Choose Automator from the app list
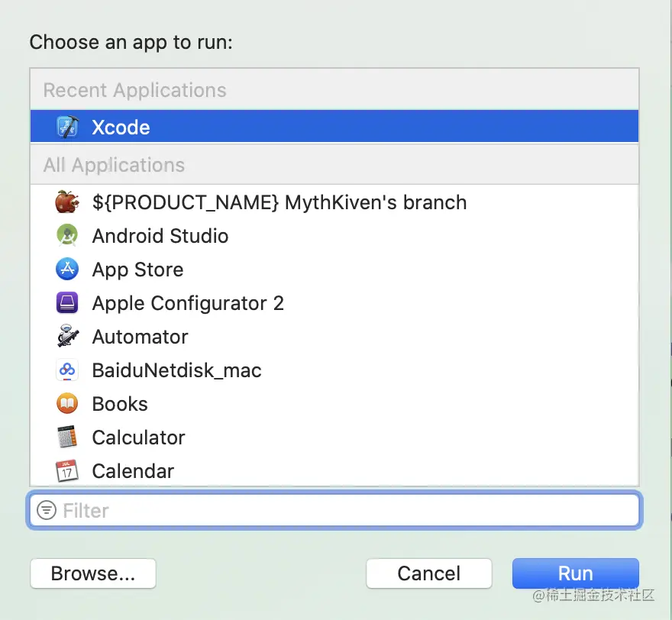 coord(334,337)
